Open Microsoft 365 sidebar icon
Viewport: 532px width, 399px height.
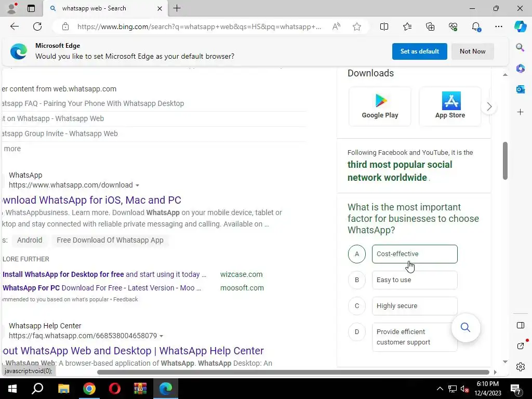[520, 68]
